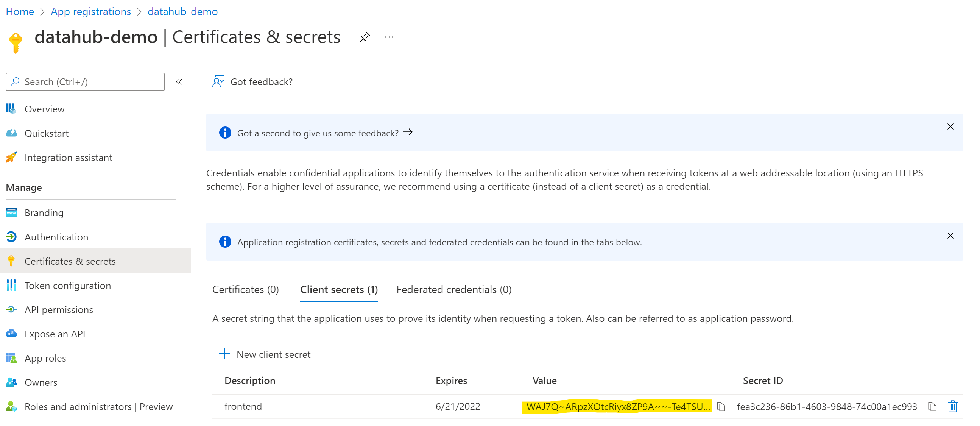Open Branding settings
Viewport: 980px width, 426px height.
tap(44, 213)
